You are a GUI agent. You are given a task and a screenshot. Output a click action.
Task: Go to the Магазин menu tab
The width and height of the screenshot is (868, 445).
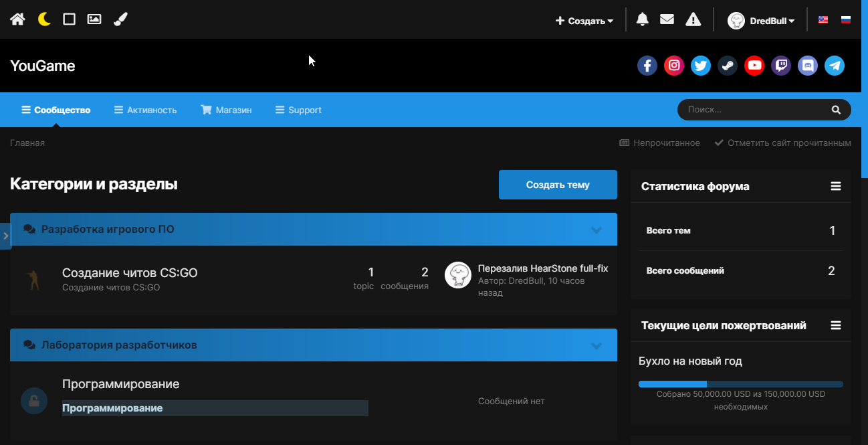[226, 110]
